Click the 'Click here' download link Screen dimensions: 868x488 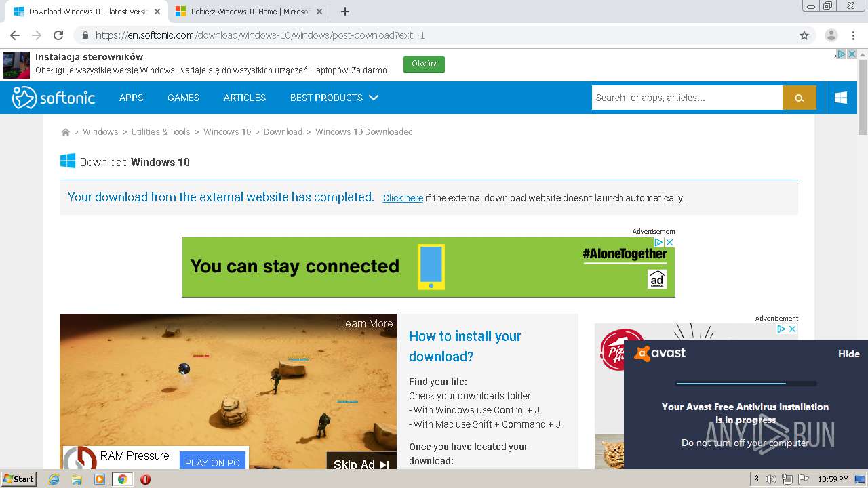403,198
